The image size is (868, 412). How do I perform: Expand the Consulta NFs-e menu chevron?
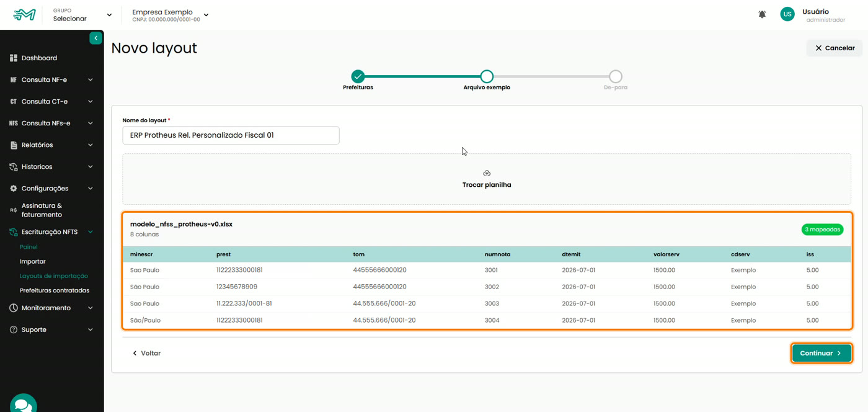(91, 123)
